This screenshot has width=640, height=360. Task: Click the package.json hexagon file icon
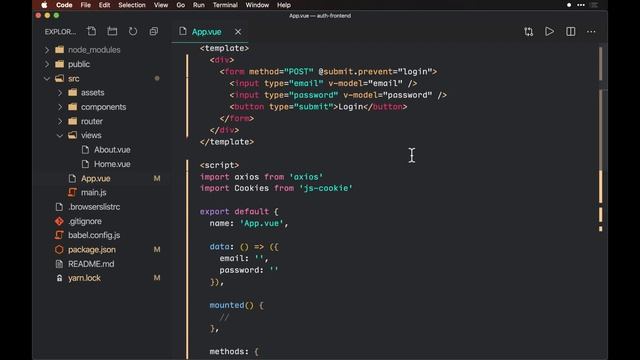click(59, 249)
